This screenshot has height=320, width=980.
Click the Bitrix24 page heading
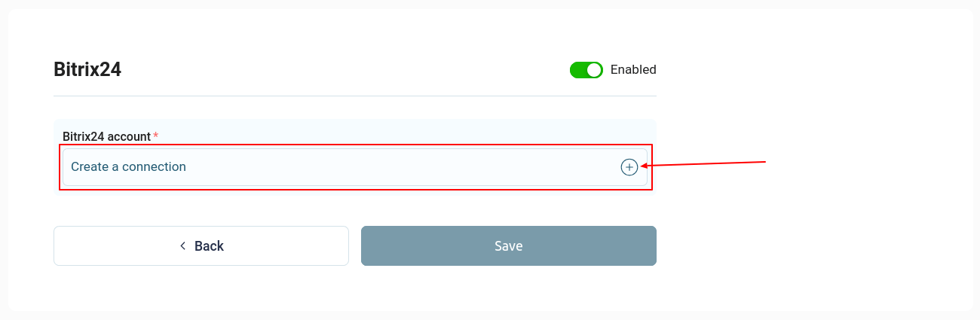[87, 69]
